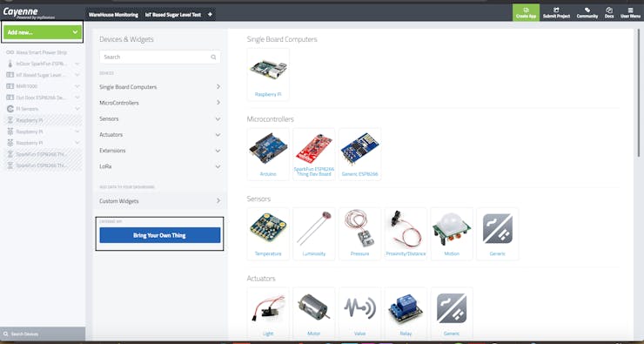Select InDoor SparkFun ESP8 device in sidebar
The image size is (644, 344).
pyautogui.click(x=41, y=64)
